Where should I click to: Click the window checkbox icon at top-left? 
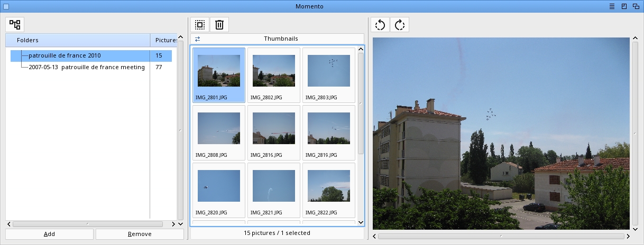[x=6, y=6]
